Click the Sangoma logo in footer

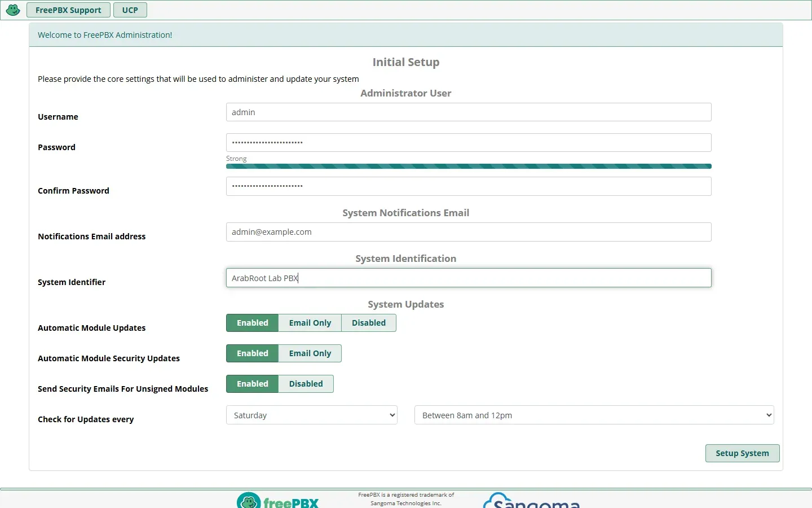532,501
